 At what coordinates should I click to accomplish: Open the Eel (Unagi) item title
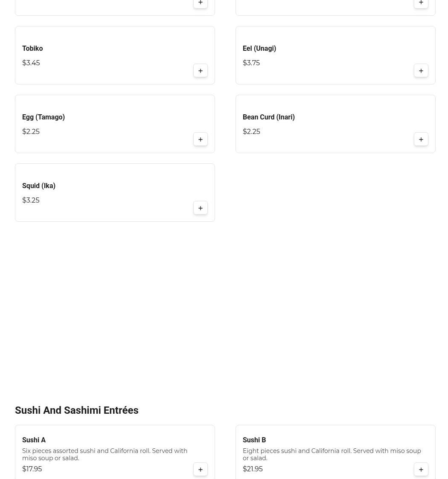pos(259,49)
